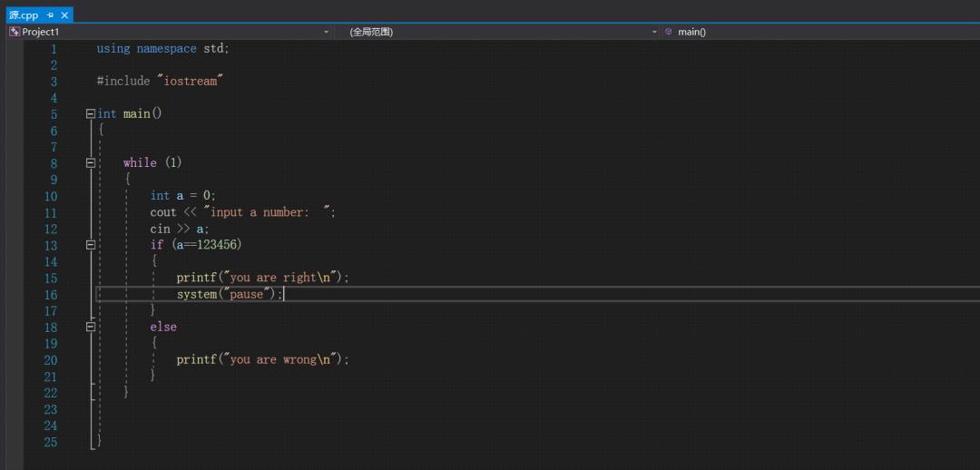
Task: Click the 'while' keyword on line 8
Action: (140, 163)
